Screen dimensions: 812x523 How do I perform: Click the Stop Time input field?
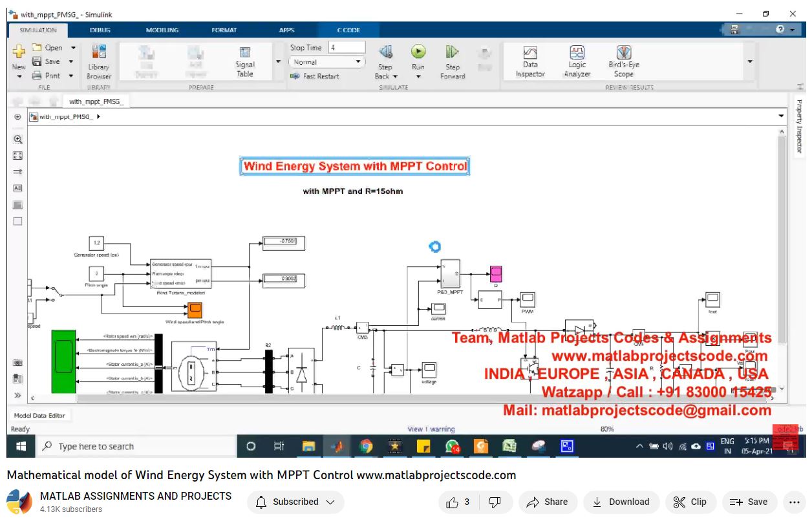pyautogui.click(x=347, y=48)
